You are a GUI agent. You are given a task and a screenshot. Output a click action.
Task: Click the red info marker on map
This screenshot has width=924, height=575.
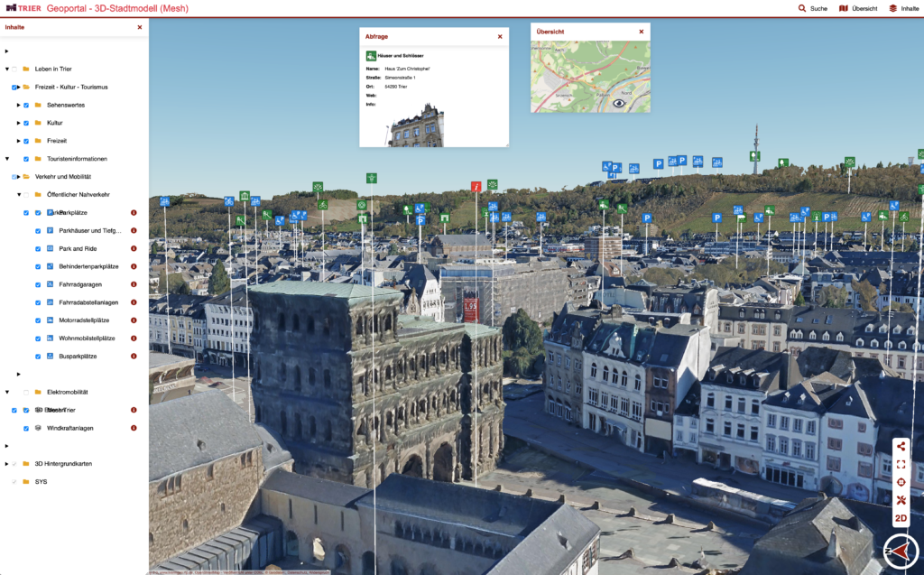(x=476, y=187)
